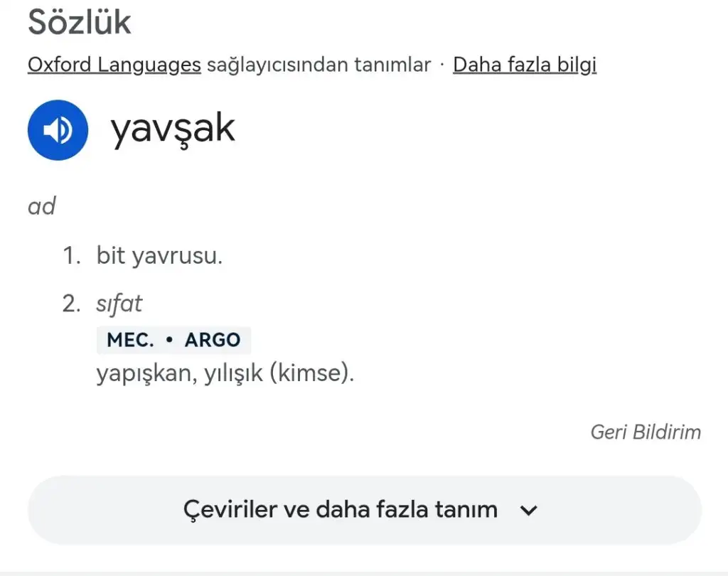Click the 'sıfat' label in definition two

point(119,304)
